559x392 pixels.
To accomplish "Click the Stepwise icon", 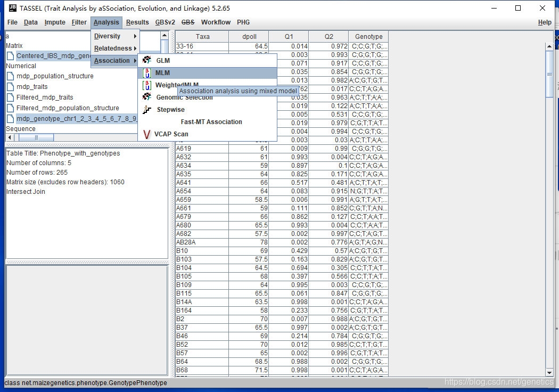I will tap(147, 110).
